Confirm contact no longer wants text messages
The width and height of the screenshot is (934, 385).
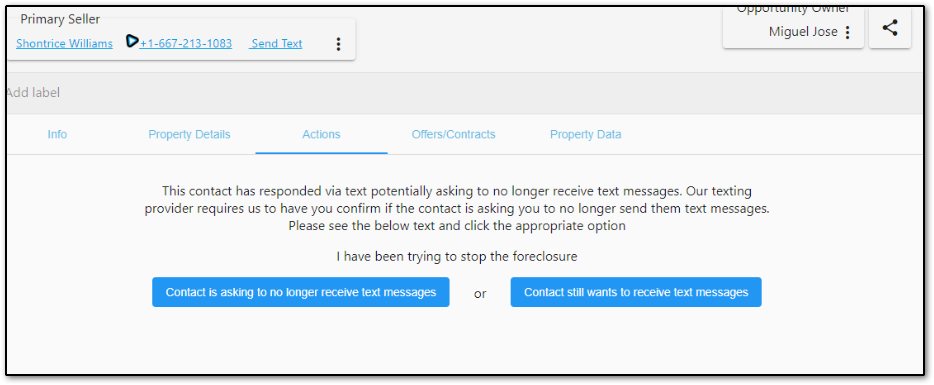(301, 292)
